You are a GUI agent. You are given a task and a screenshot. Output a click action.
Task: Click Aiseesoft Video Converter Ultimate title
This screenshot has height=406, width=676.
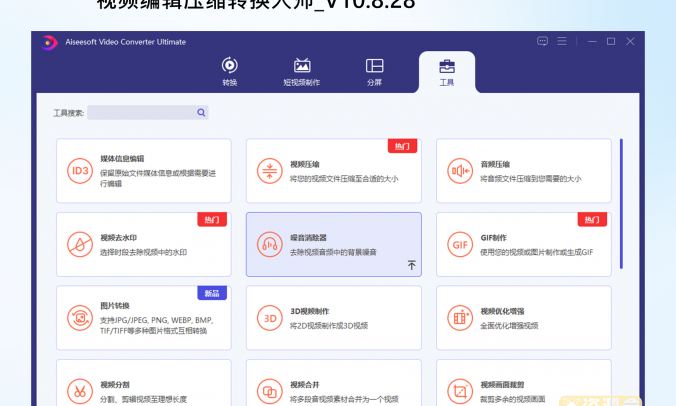(x=125, y=42)
